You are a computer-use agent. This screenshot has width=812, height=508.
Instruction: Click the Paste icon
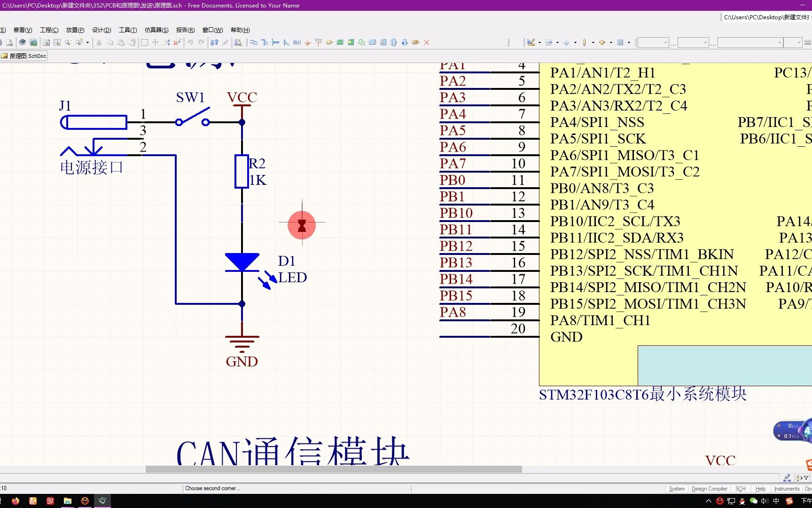coord(121,42)
